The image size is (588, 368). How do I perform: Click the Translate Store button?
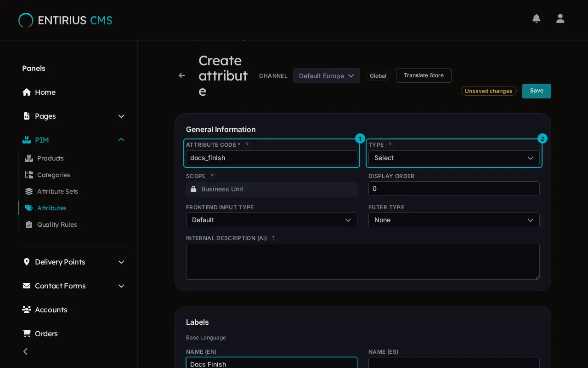pos(424,75)
